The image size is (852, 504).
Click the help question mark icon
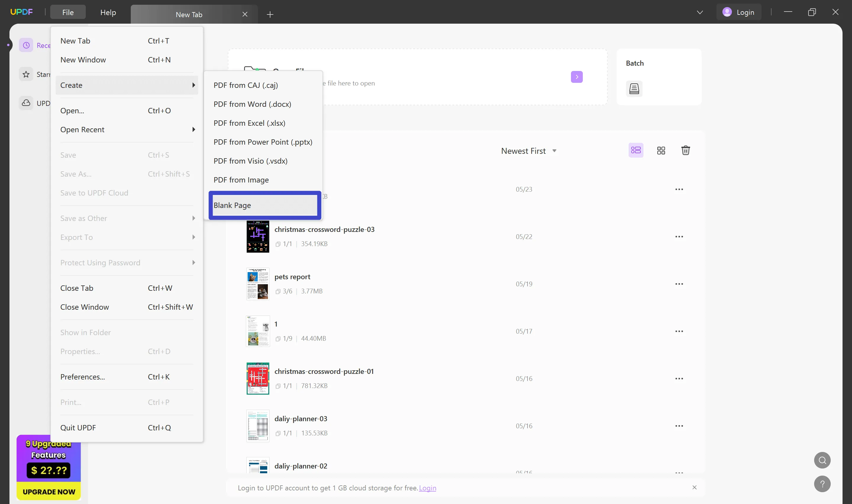(x=822, y=484)
